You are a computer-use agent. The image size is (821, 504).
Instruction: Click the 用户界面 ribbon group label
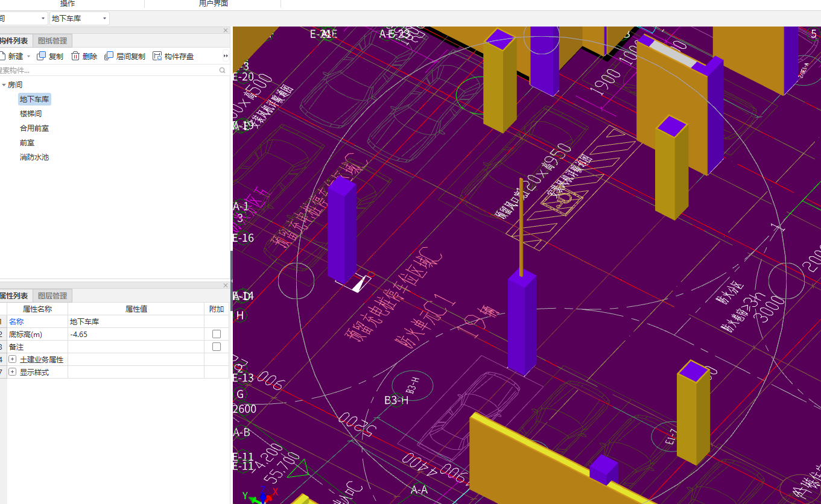(214, 4)
